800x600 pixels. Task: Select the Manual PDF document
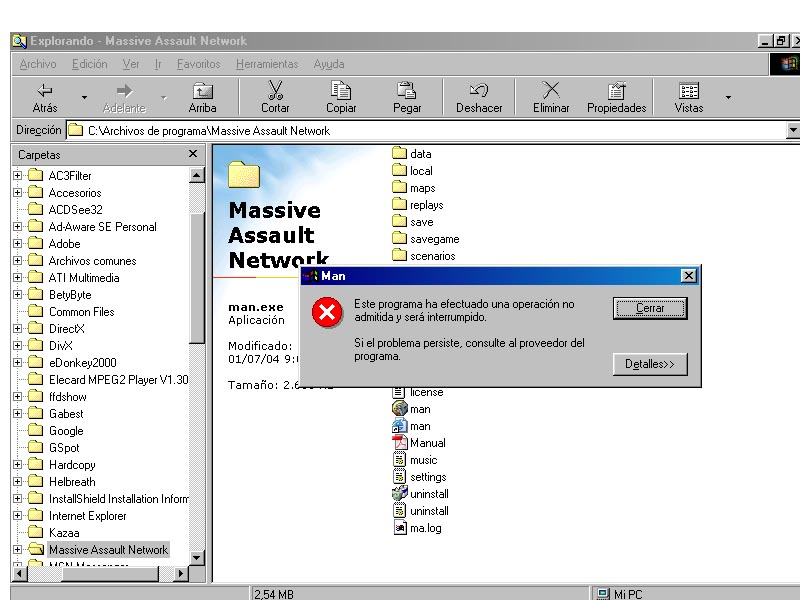tap(419, 443)
